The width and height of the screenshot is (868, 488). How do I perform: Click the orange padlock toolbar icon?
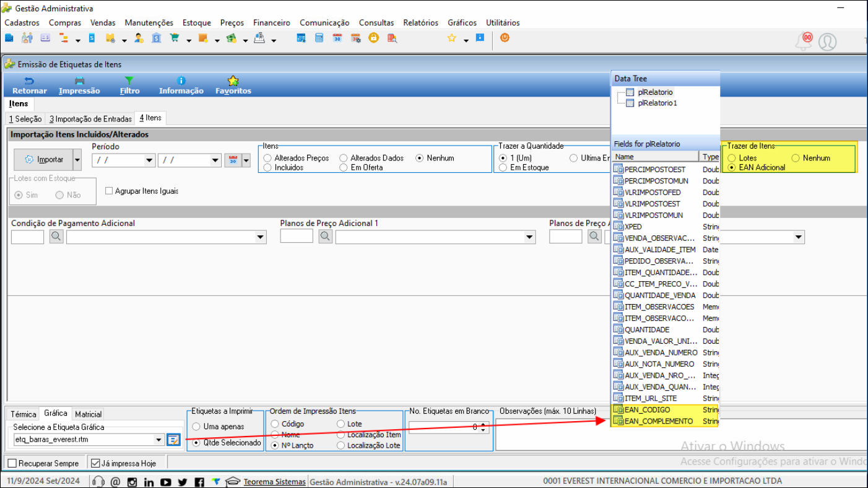pyautogui.click(x=373, y=38)
